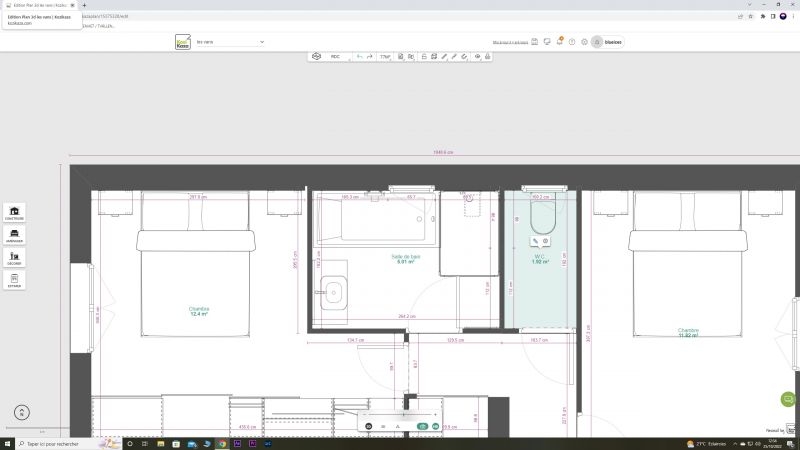
Task: Click the overall plan width dimension label
Action: click(x=443, y=152)
